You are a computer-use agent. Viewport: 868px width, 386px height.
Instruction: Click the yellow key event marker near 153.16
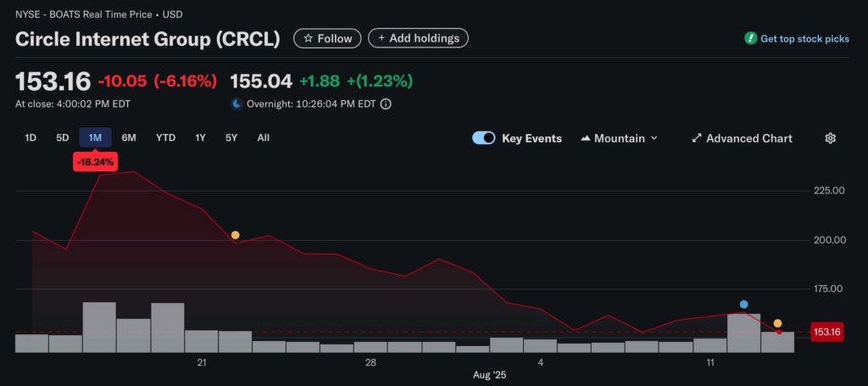(778, 323)
